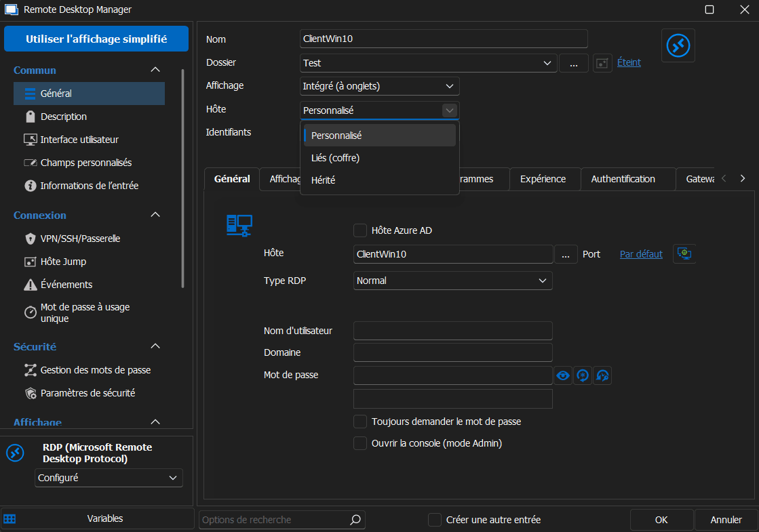Viewport: 759px width, 532px height.
Task: Check Toujours demander le mot de passe
Action: coord(361,422)
